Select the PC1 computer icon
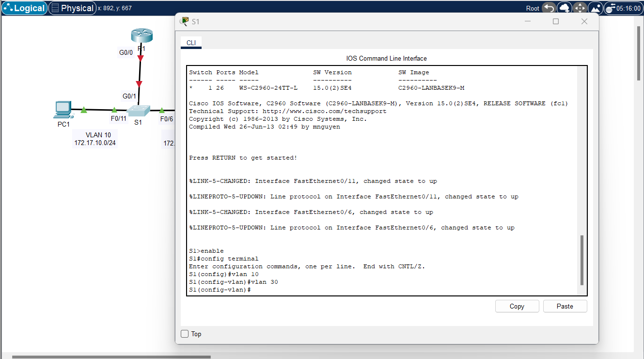 [x=63, y=110]
